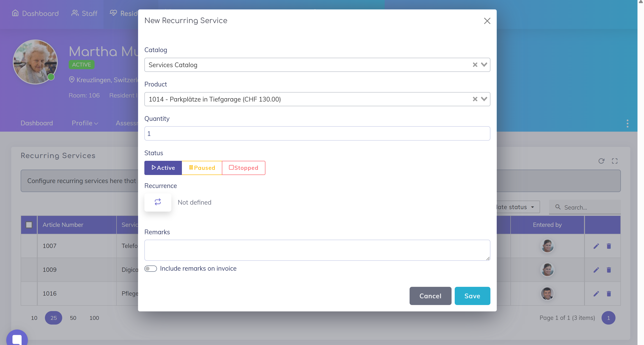Open the Profile tab dropdown
The width and height of the screenshot is (644, 345).
(x=85, y=123)
